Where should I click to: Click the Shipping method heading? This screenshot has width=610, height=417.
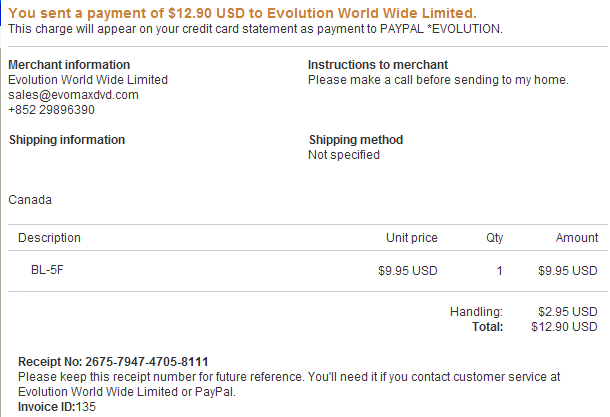(x=356, y=140)
